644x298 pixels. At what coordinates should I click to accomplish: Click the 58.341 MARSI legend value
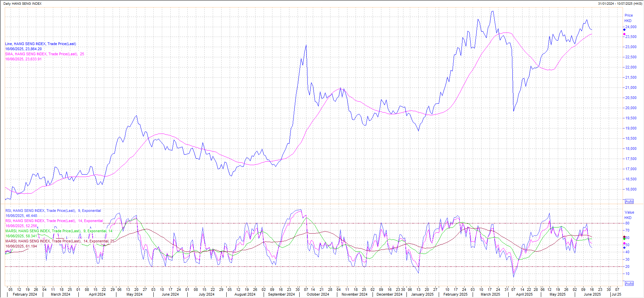tap(31, 236)
